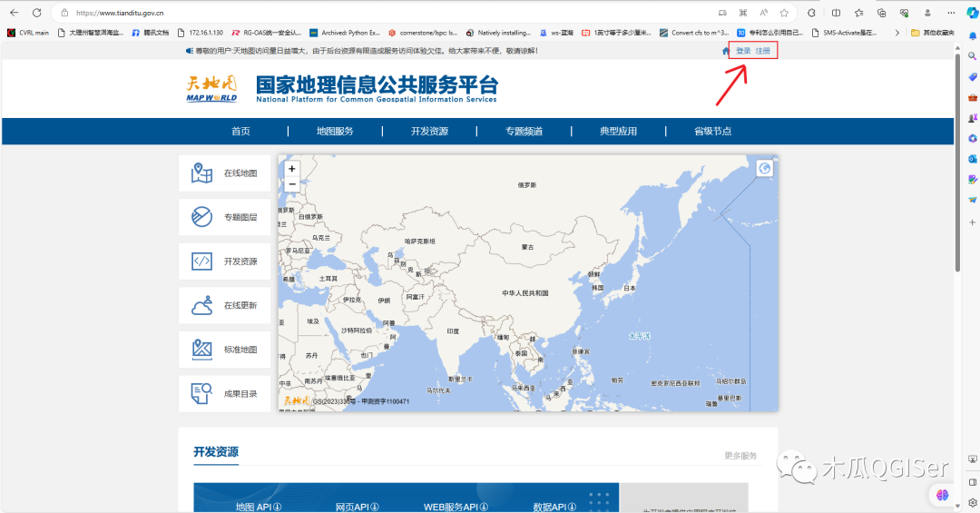
Task: Open the sidebar search magnifier icon
Action: (x=973, y=56)
